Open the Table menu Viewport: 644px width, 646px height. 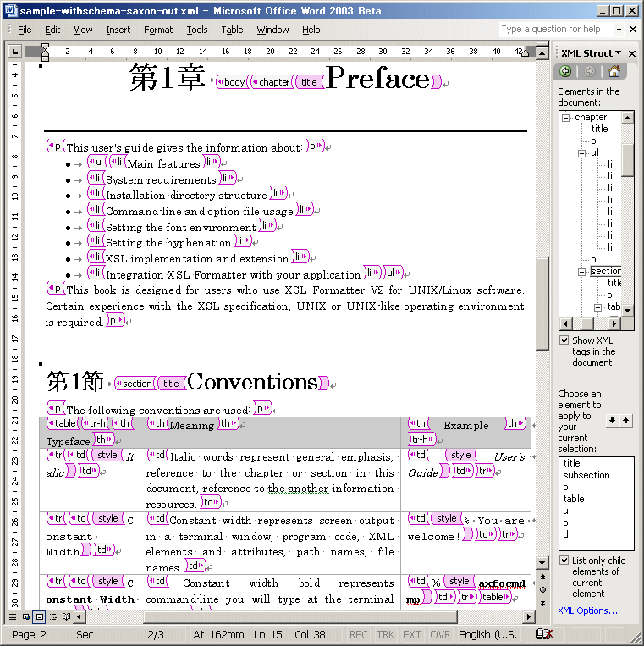[x=232, y=30]
